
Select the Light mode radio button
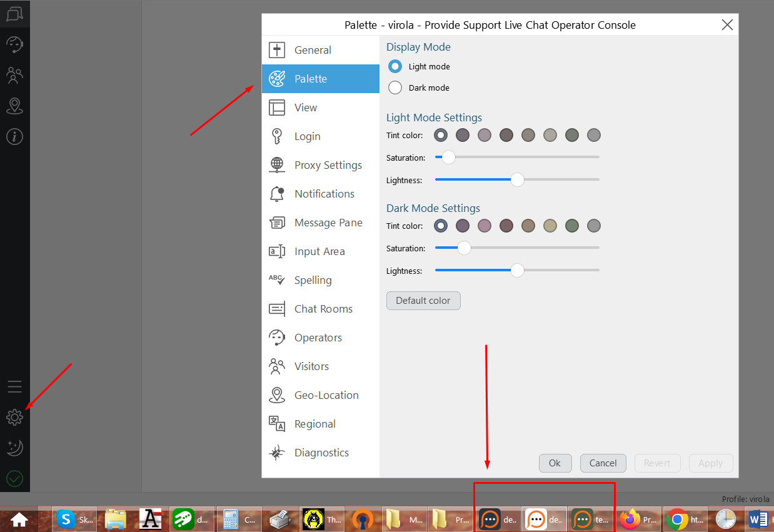point(395,66)
